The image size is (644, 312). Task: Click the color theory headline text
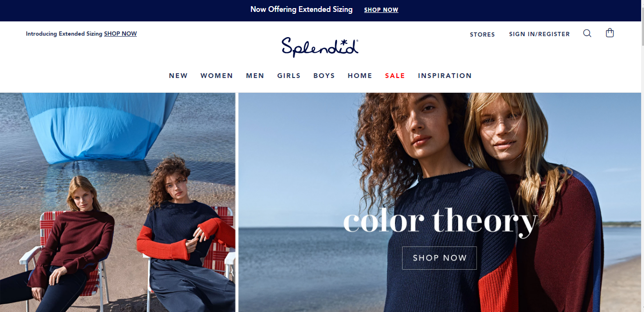[440, 221]
